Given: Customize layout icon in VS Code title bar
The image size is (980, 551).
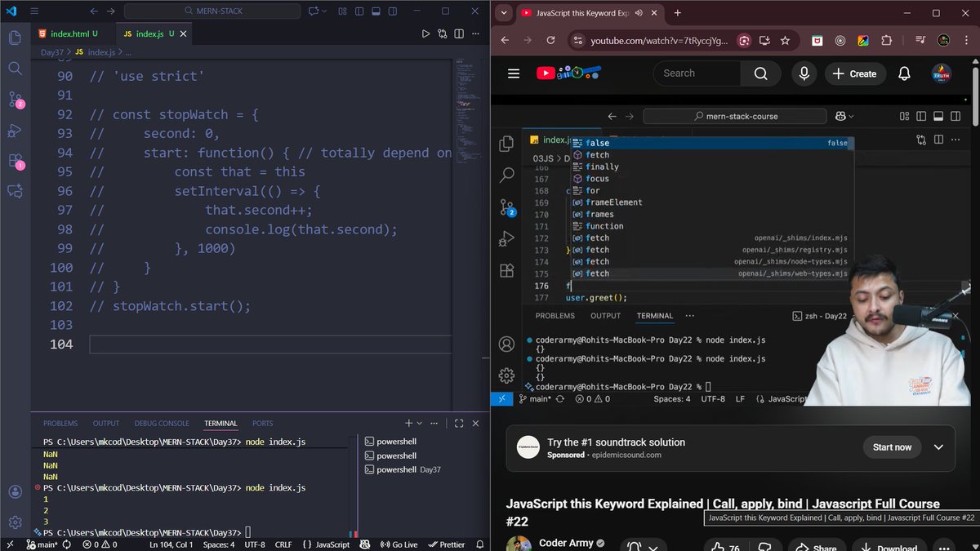Looking at the screenshot, I should [342, 12].
